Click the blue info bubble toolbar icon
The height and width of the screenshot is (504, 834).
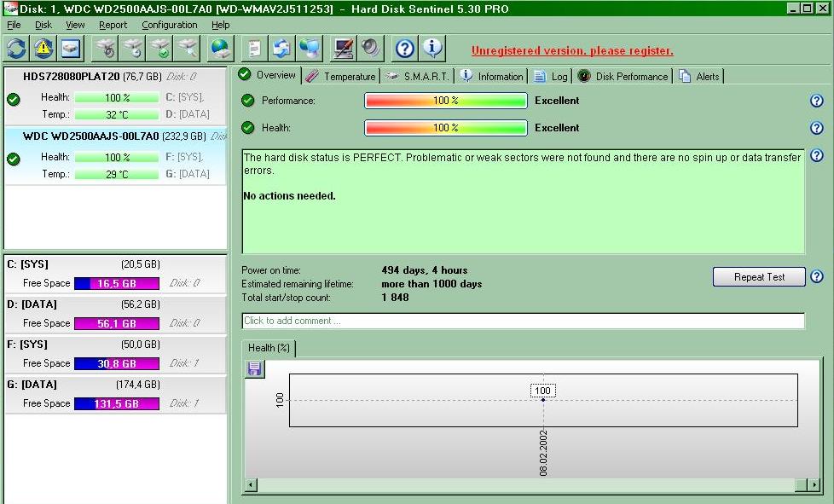[432, 49]
